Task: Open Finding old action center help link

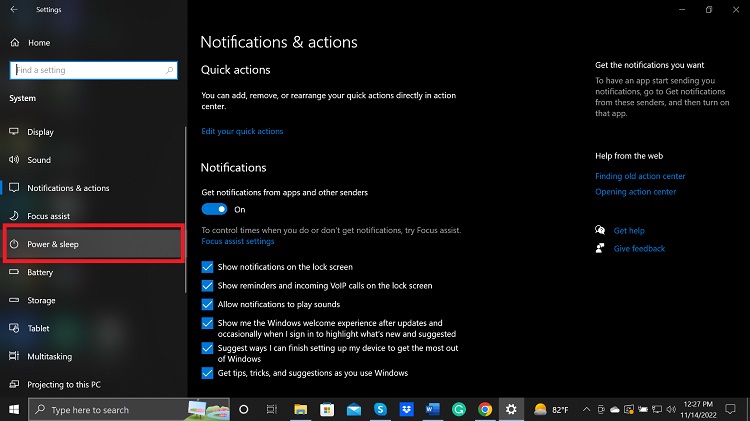Action: pos(640,176)
